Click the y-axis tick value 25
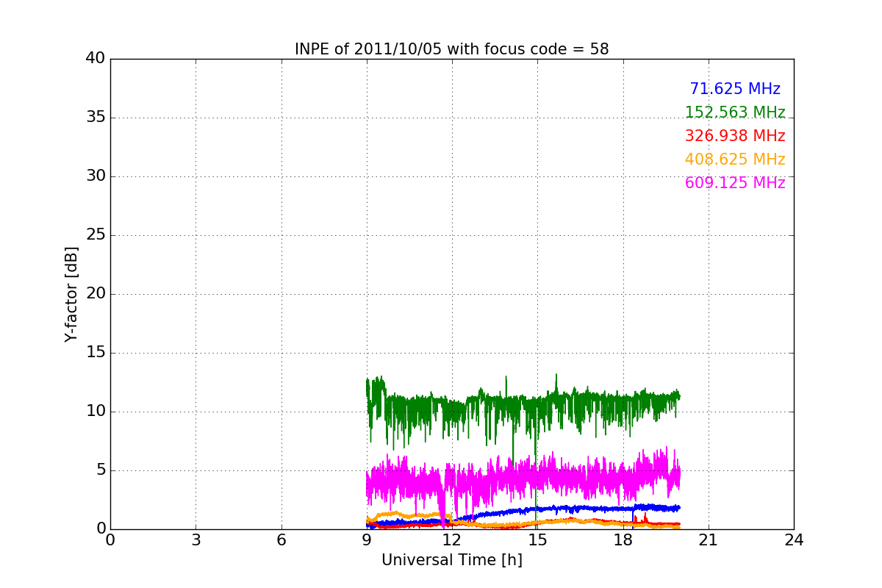 [x=96, y=235]
